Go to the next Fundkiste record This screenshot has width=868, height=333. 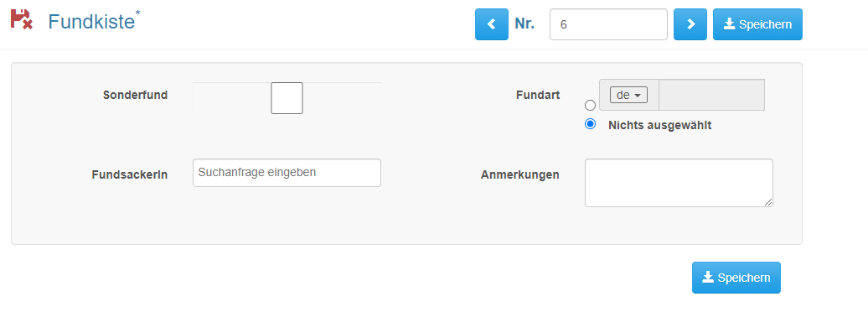690,24
